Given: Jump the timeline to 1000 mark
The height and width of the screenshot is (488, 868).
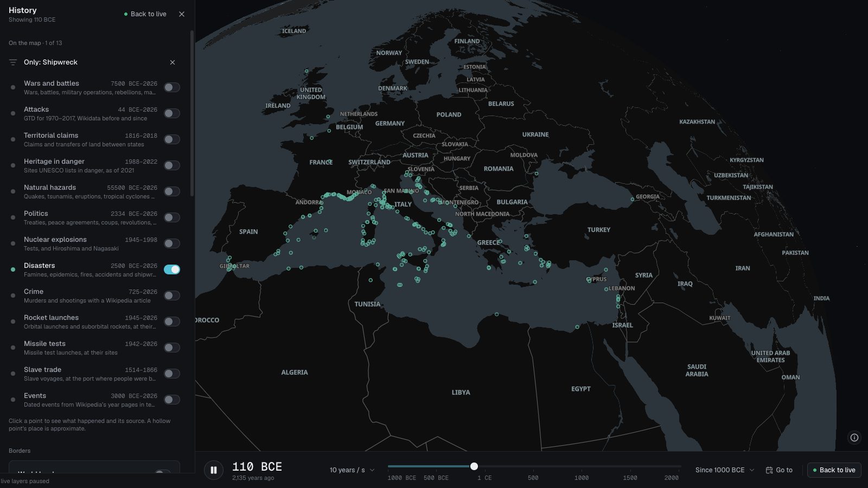Looking at the screenshot, I should click(x=582, y=478).
